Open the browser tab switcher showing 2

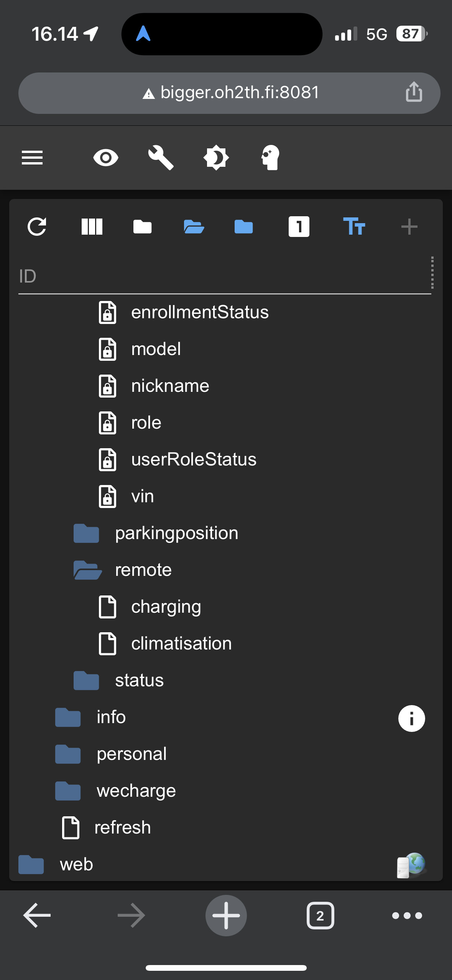click(x=320, y=916)
